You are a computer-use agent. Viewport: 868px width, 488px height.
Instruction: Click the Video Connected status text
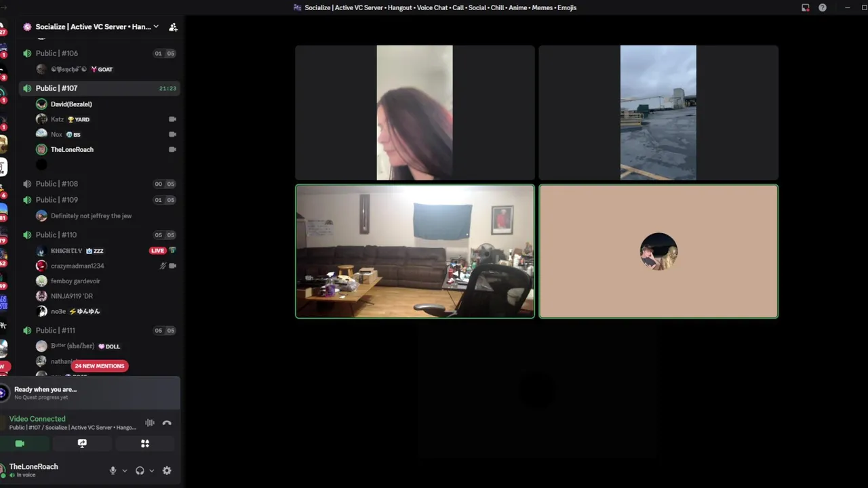pyautogui.click(x=37, y=419)
